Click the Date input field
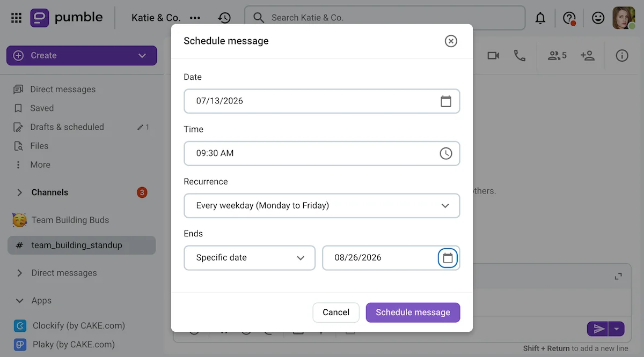 click(322, 101)
